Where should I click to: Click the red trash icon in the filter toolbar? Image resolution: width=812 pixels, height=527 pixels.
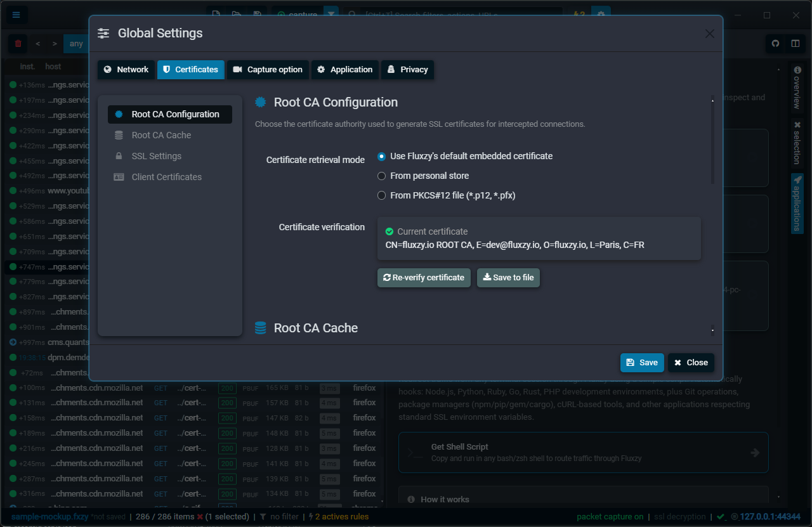tap(18, 43)
